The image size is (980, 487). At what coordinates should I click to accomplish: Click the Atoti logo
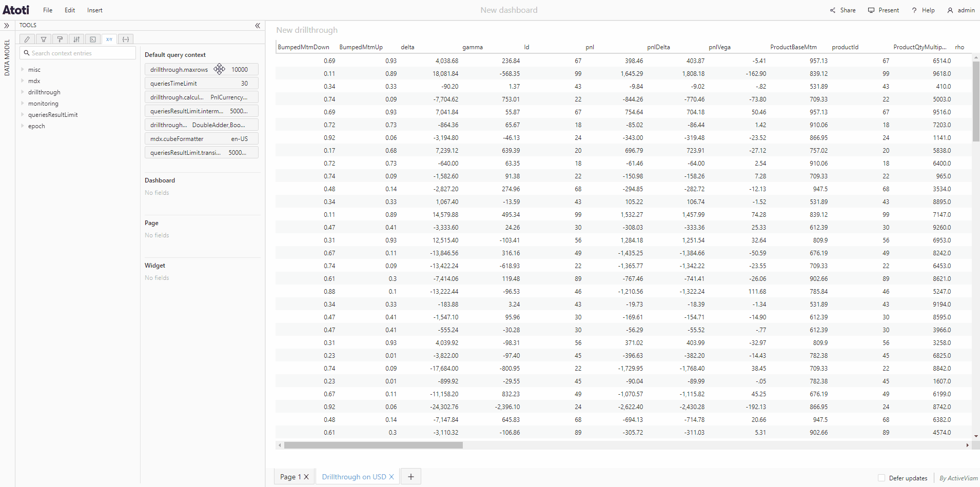click(x=16, y=10)
